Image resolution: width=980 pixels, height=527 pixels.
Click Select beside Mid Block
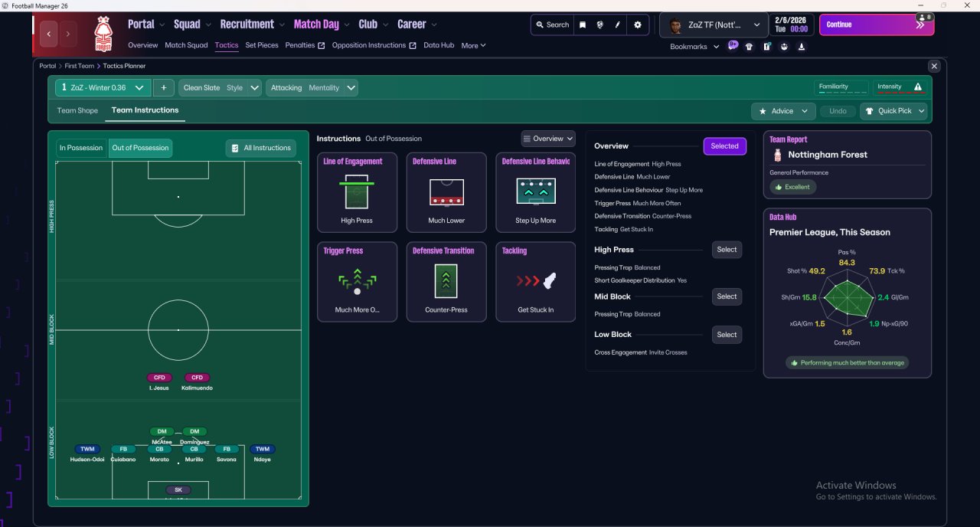tap(727, 296)
